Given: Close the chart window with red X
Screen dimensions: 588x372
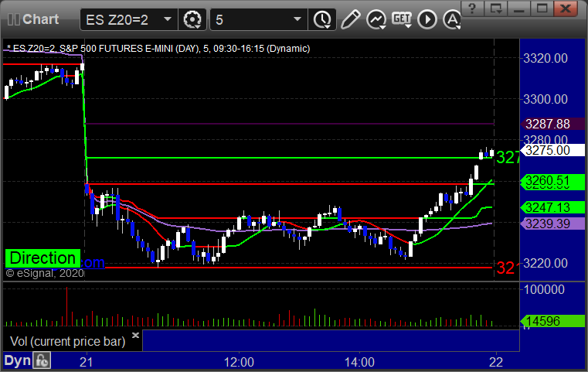Looking at the screenshot, I should point(566,9).
